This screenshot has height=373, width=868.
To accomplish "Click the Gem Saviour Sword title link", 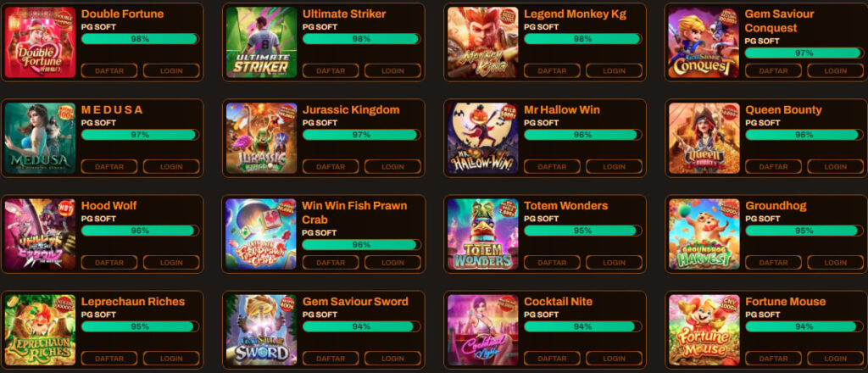I will (355, 302).
